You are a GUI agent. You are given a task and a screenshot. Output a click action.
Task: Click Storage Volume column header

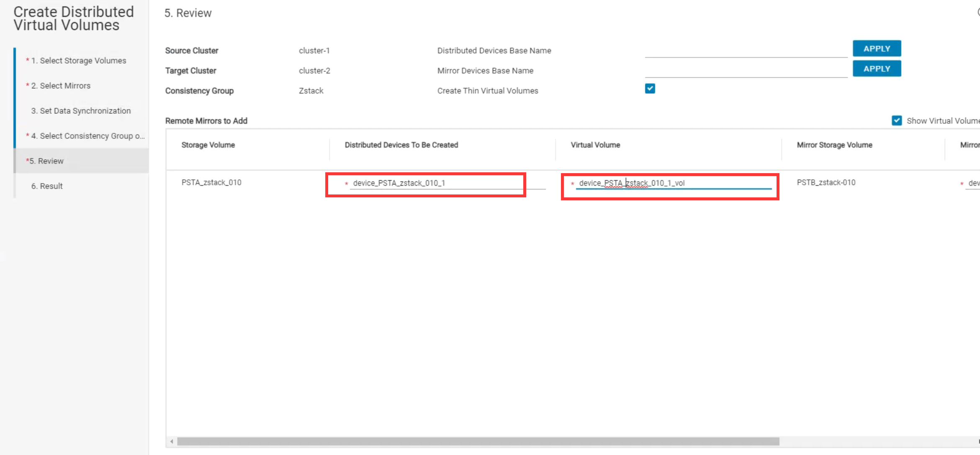[x=208, y=145]
